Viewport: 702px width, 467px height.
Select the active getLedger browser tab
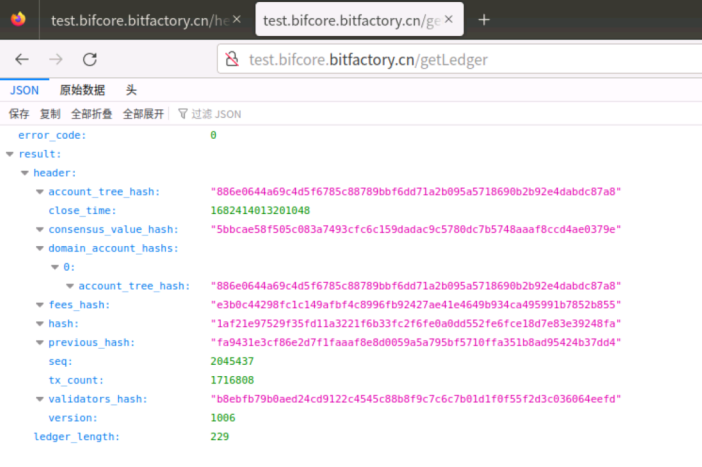(x=359, y=20)
